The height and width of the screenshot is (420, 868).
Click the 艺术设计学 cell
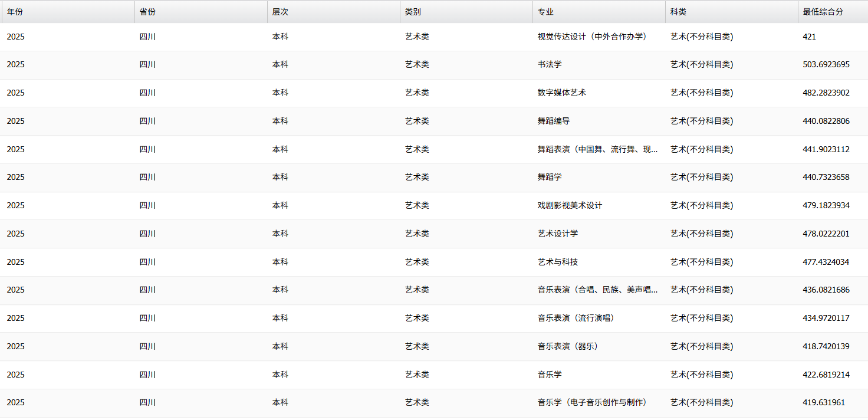tap(558, 234)
